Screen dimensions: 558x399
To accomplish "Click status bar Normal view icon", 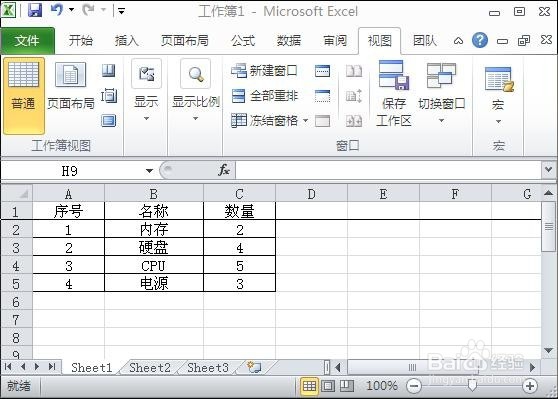I will [309, 386].
